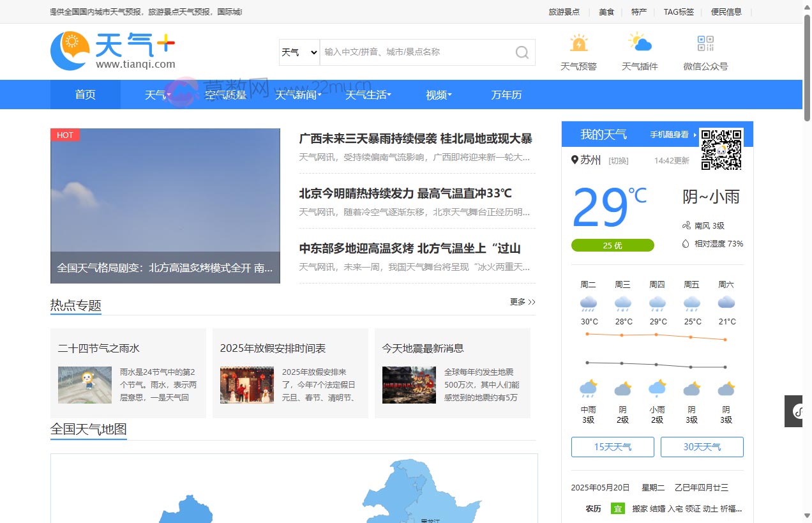Click the wind indicator icon next to 南风

686,225
